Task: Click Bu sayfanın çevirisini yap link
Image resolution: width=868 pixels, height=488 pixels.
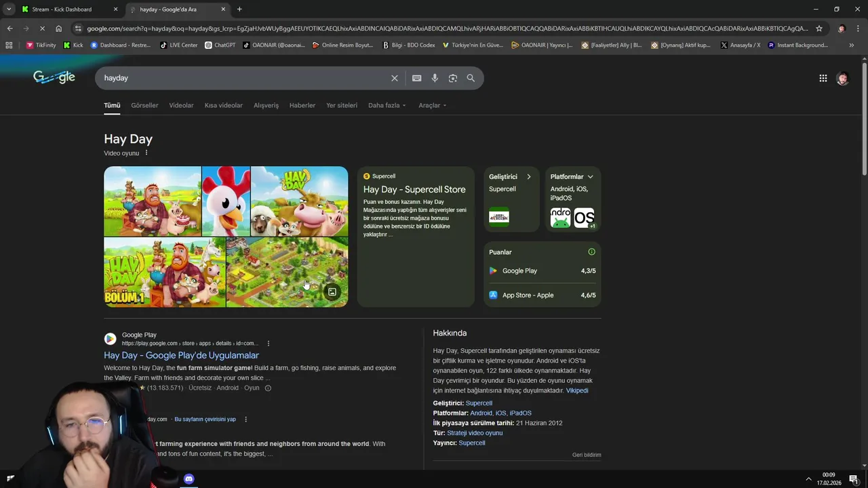Action: (205, 420)
